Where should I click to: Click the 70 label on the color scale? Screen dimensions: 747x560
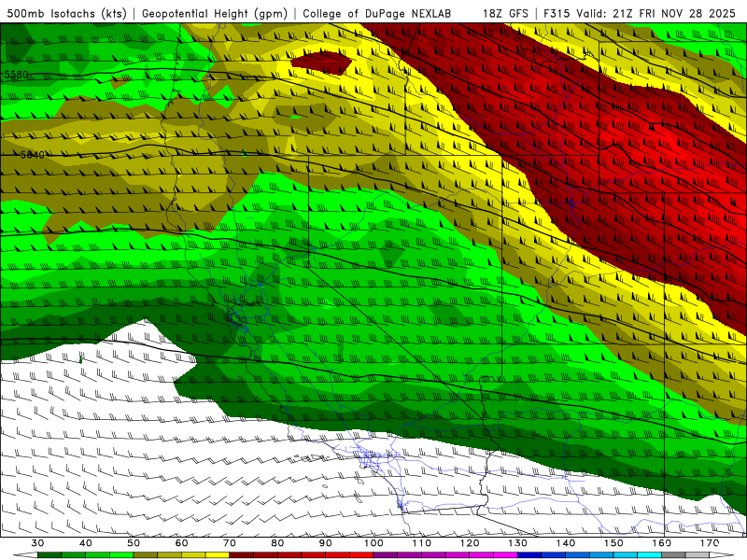[230, 543]
